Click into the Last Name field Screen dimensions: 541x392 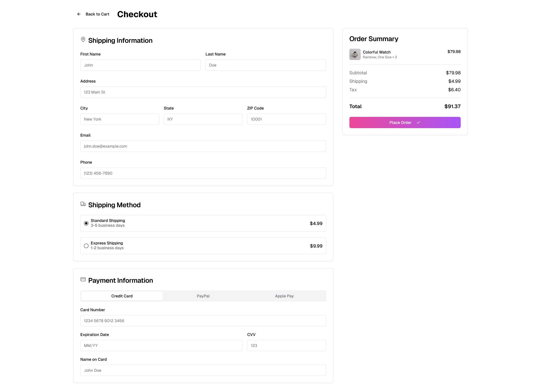[x=265, y=65]
